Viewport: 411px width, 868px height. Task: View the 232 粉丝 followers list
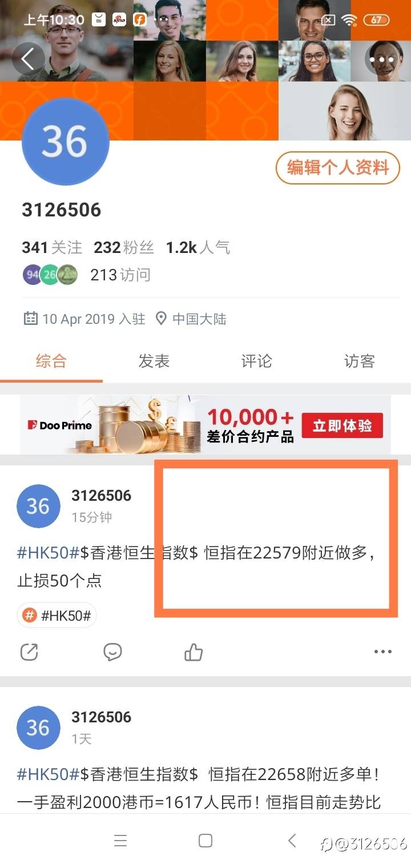(124, 247)
